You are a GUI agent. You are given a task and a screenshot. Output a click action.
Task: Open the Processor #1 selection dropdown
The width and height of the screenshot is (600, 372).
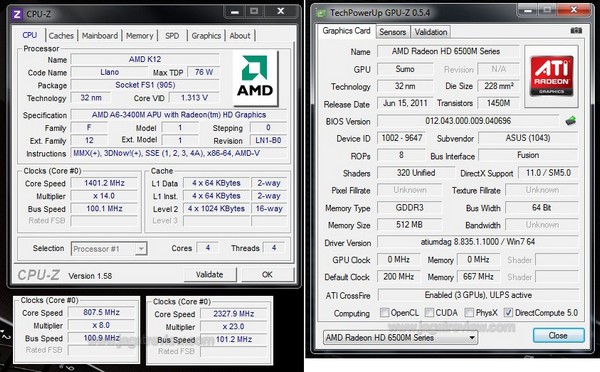click(109, 249)
